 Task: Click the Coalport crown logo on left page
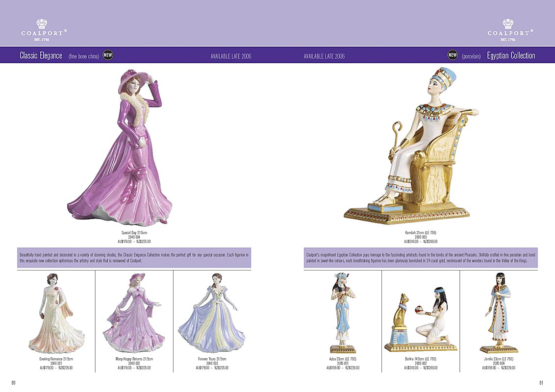(42, 29)
